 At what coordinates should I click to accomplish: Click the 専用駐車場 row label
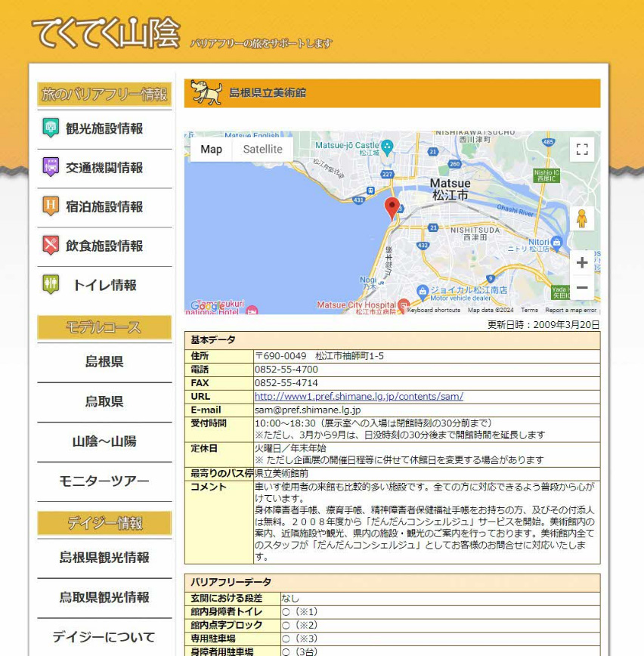pyautogui.click(x=213, y=639)
